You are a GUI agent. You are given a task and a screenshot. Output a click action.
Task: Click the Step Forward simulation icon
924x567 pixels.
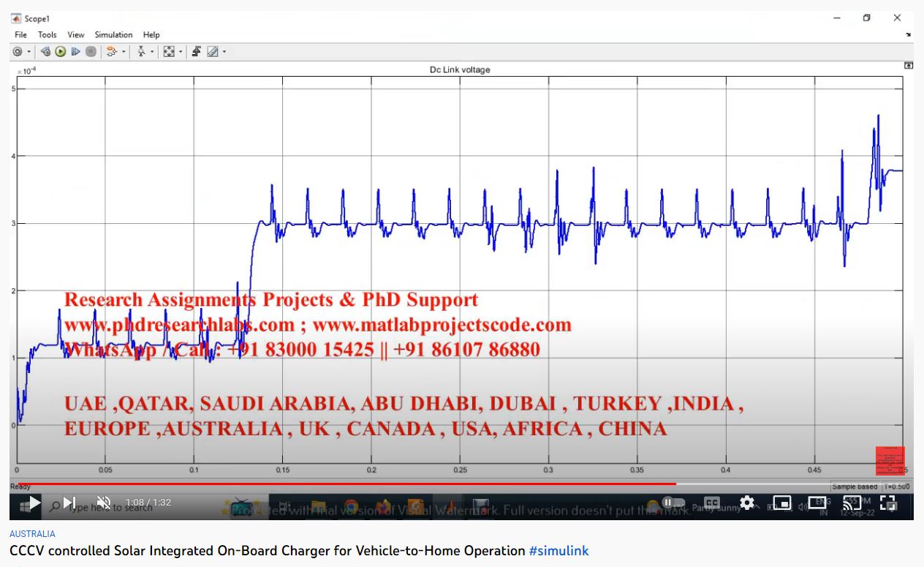click(75, 52)
